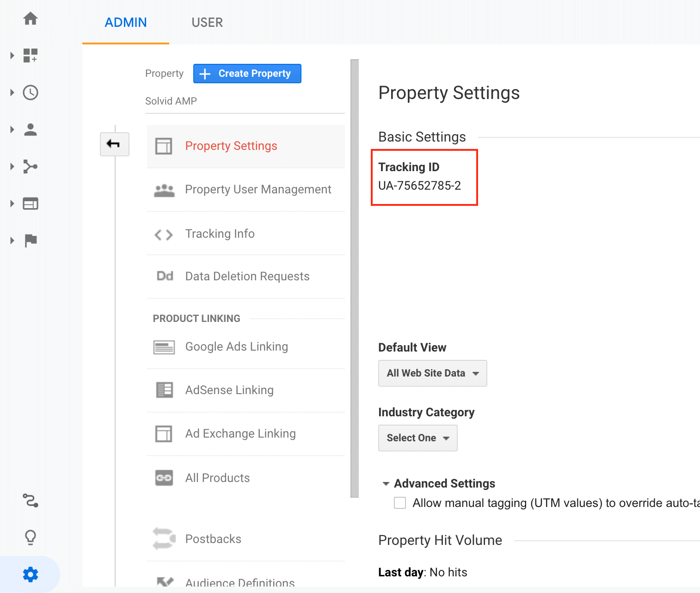
Task: Click the Property Settings layout icon
Action: pyautogui.click(x=164, y=146)
